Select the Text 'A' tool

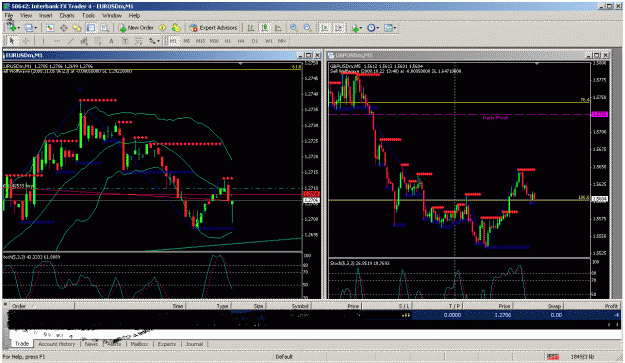coord(111,41)
